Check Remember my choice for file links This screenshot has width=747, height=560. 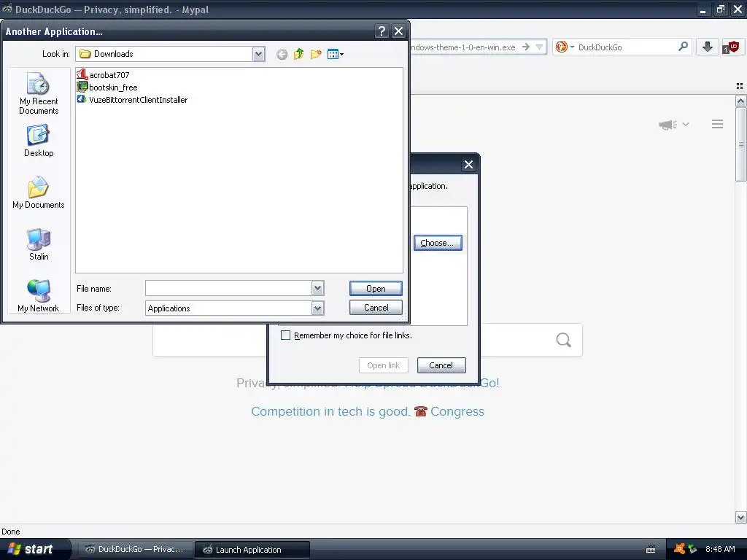[x=285, y=335]
